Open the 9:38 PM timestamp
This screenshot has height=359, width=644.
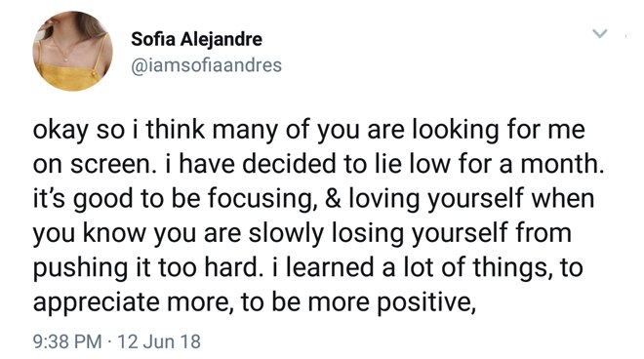[x=67, y=341]
